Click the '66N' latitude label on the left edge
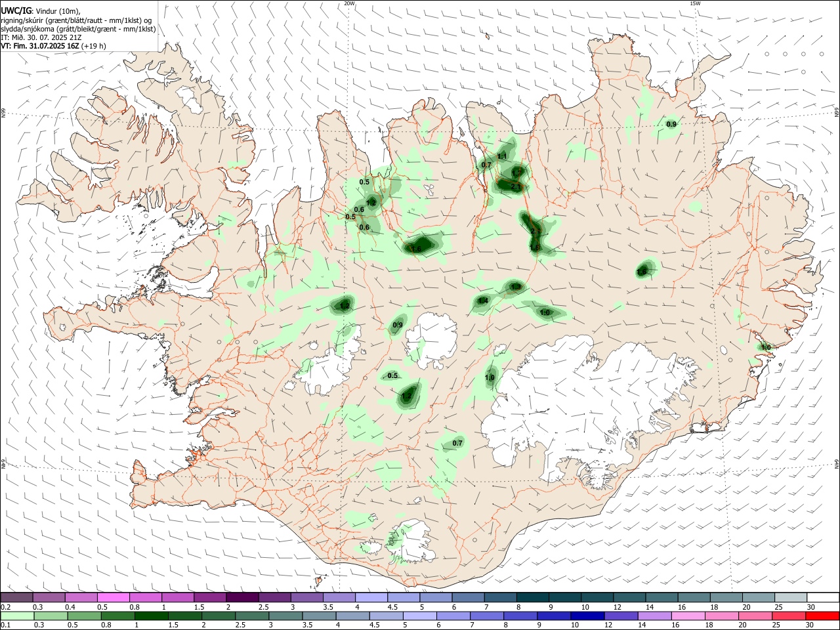The width and height of the screenshot is (840, 630). tap(3, 113)
